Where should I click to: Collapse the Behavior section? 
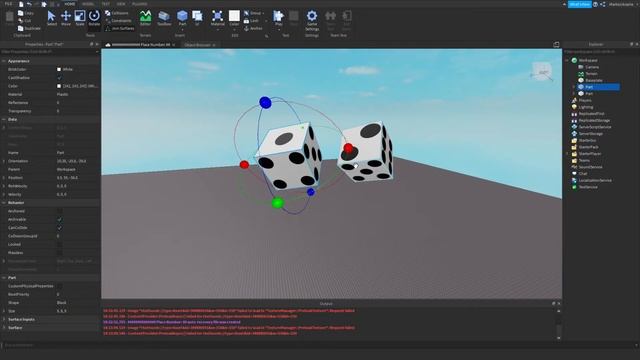4,202
